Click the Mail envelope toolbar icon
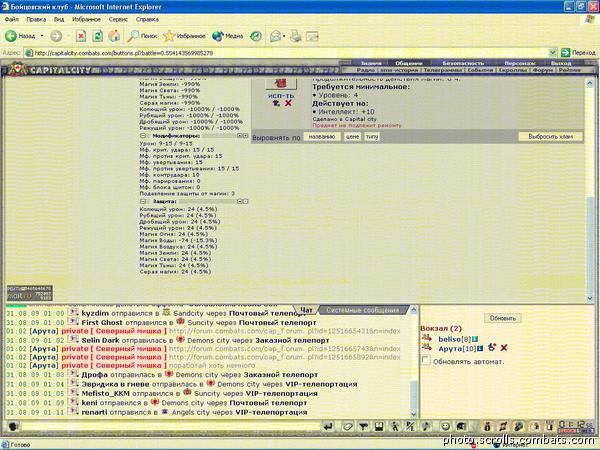This screenshot has width=600, height=450. click(x=275, y=36)
